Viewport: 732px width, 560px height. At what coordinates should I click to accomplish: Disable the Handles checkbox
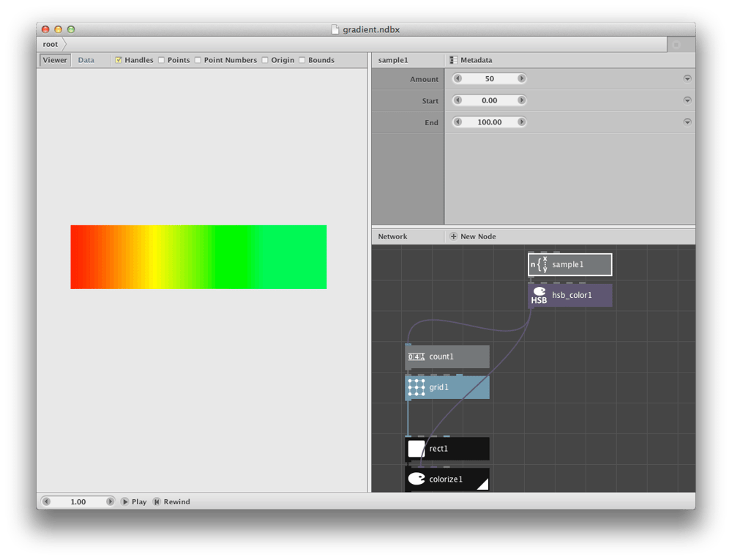119,60
